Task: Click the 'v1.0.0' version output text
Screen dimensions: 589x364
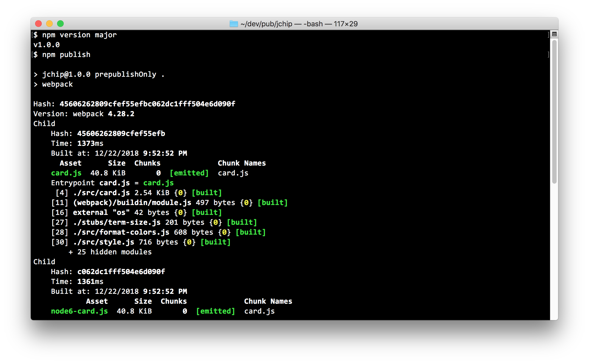Action: coord(46,45)
